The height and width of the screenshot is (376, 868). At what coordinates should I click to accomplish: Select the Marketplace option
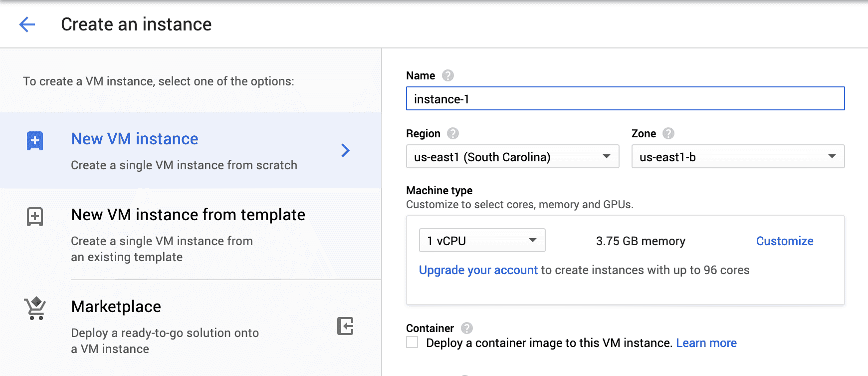pyautogui.click(x=191, y=327)
